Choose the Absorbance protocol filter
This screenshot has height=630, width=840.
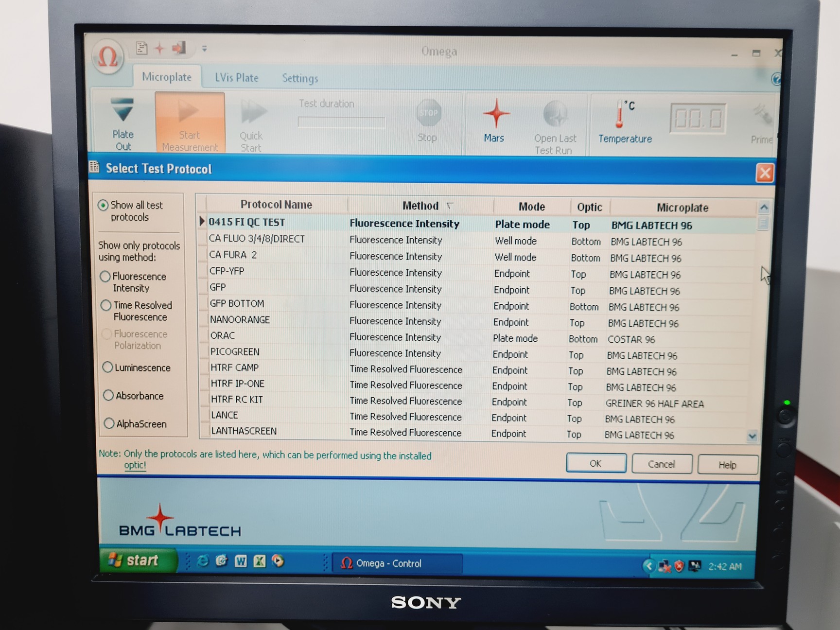[109, 395]
